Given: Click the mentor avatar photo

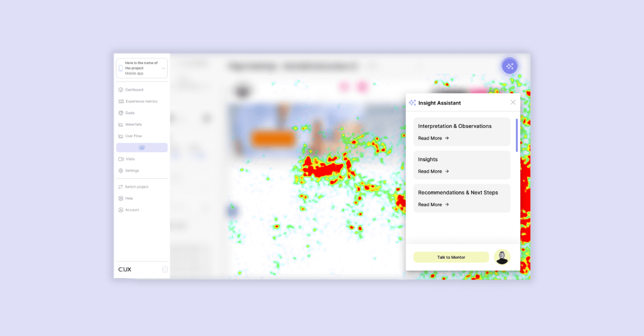Looking at the screenshot, I should point(501,257).
